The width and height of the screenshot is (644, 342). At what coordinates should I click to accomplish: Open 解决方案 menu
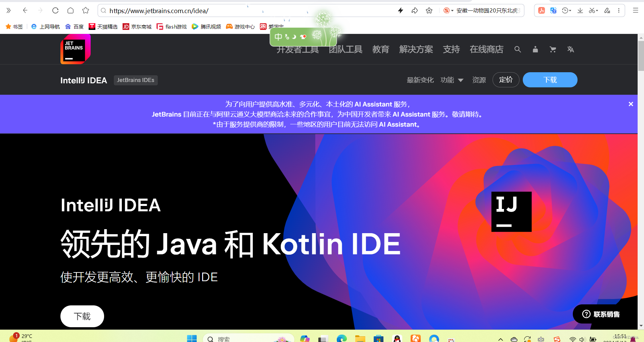[x=416, y=49]
